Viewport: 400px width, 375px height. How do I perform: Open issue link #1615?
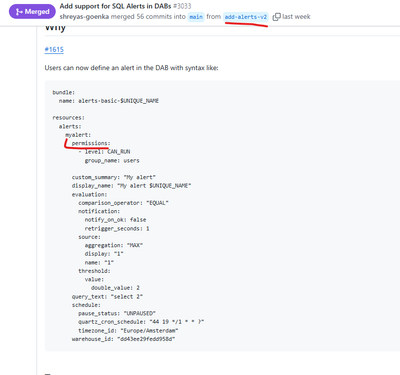pyautogui.click(x=54, y=49)
